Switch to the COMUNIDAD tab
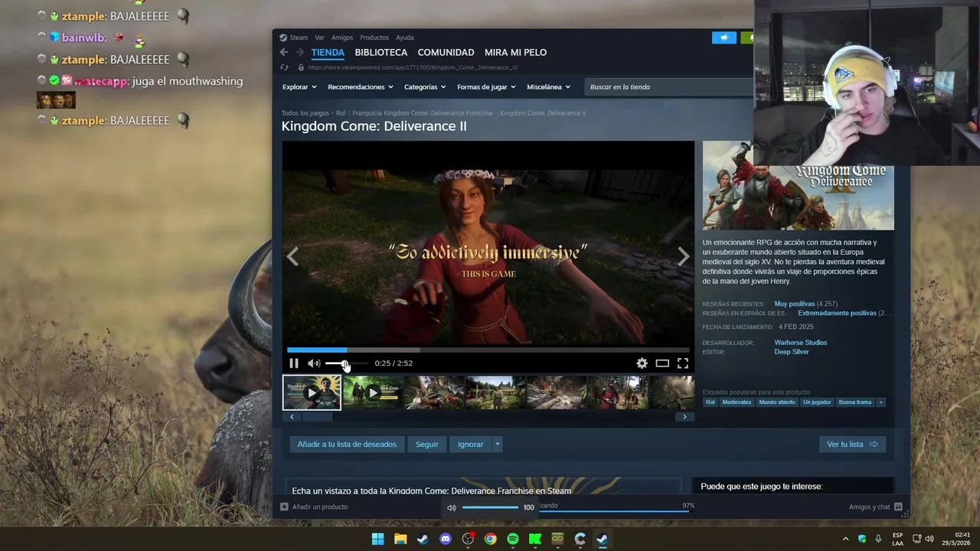 tap(446, 53)
